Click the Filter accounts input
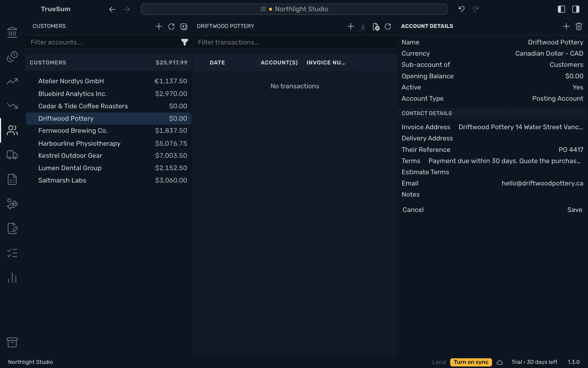This screenshot has height=368, width=588. (x=103, y=42)
